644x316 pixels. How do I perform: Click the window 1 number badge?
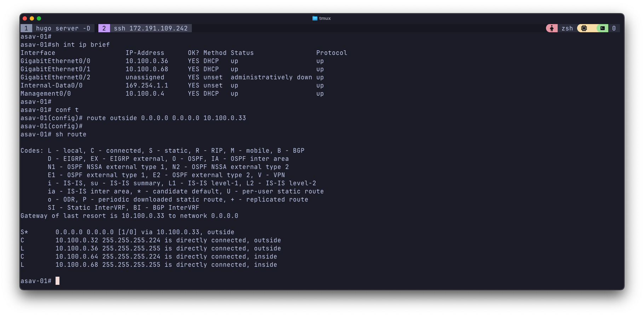coord(26,28)
